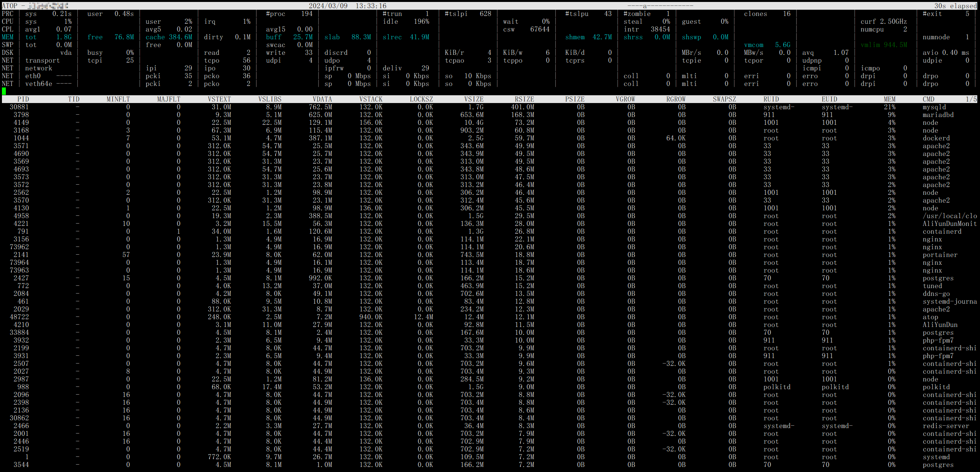Click the redis-server command name
Screen dimensions: 980x472
tap(946, 426)
